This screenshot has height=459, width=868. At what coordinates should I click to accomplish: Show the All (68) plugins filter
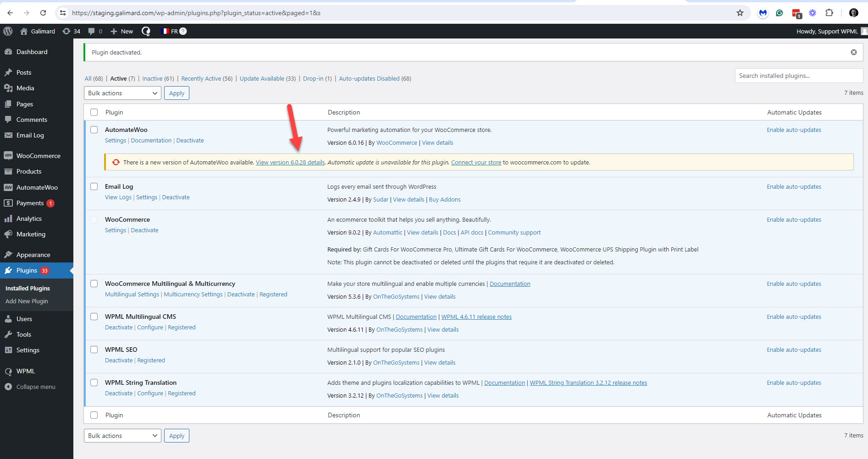click(x=94, y=78)
